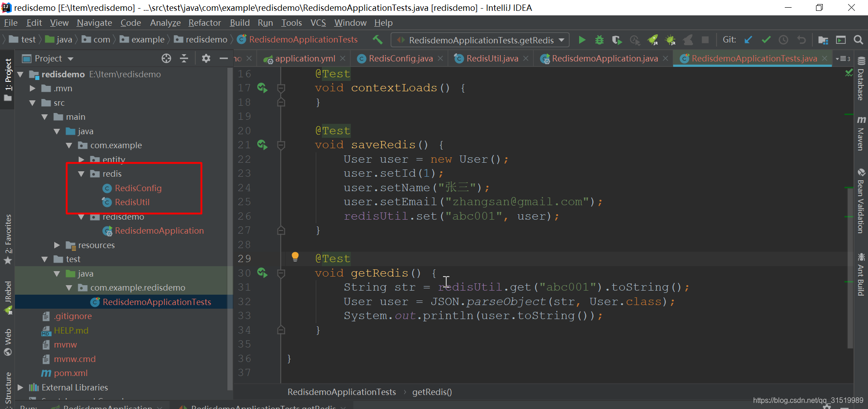Collapse the src folder
This screenshot has width=868, height=409.
[32, 103]
